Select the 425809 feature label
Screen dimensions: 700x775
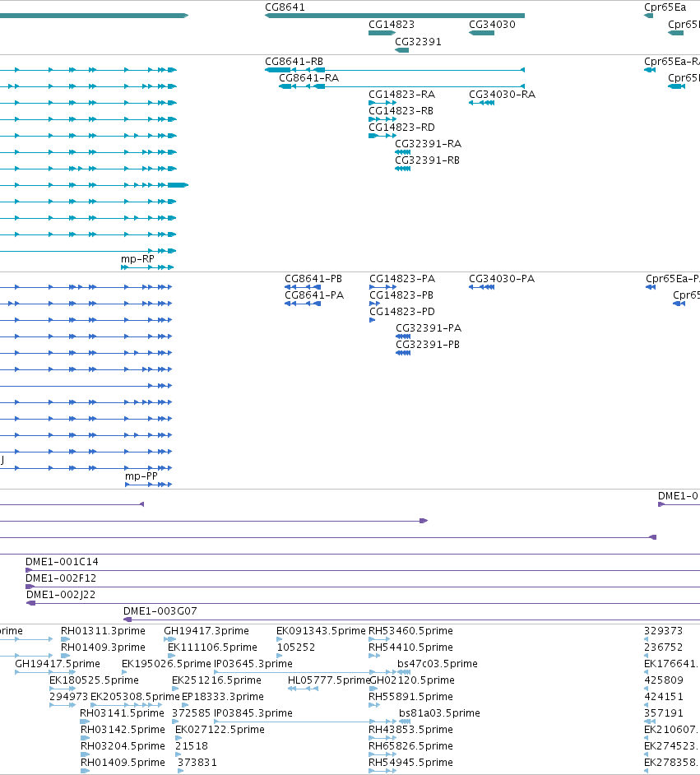pos(664,680)
